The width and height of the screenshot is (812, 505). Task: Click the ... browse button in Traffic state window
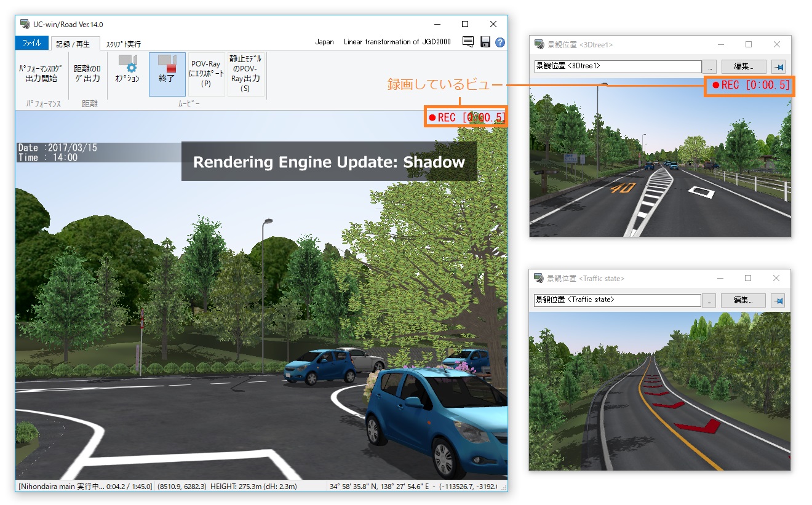709,300
